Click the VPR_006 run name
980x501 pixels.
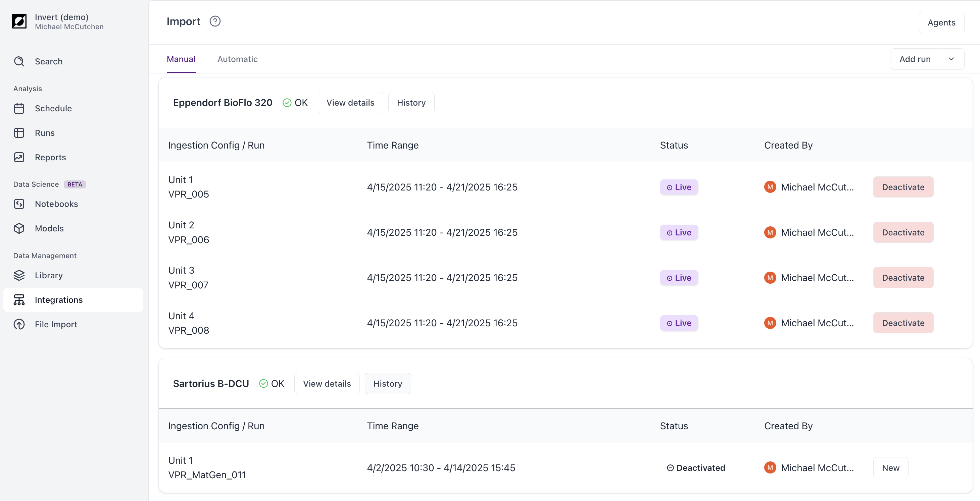point(189,240)
